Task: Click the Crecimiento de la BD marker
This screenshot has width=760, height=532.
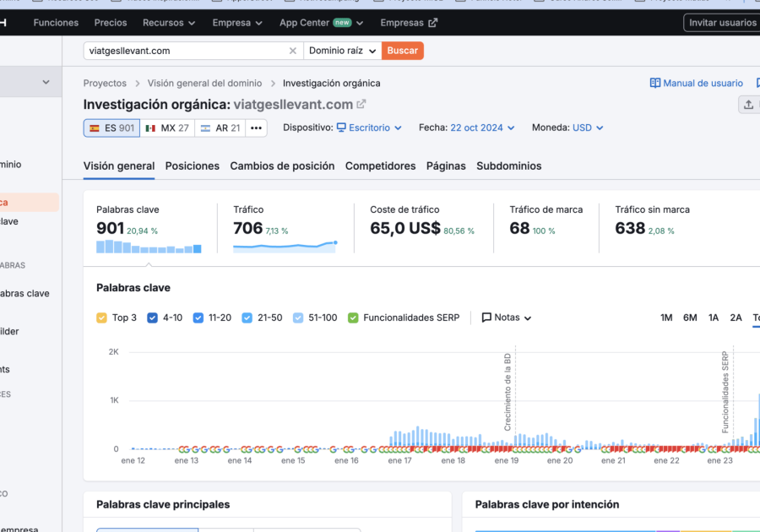Action: 508,393
